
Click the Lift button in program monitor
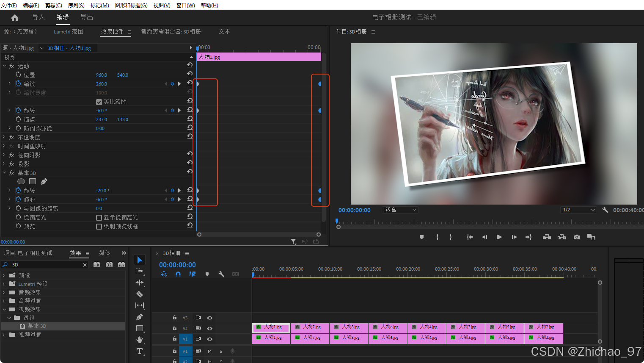point(547,237)
